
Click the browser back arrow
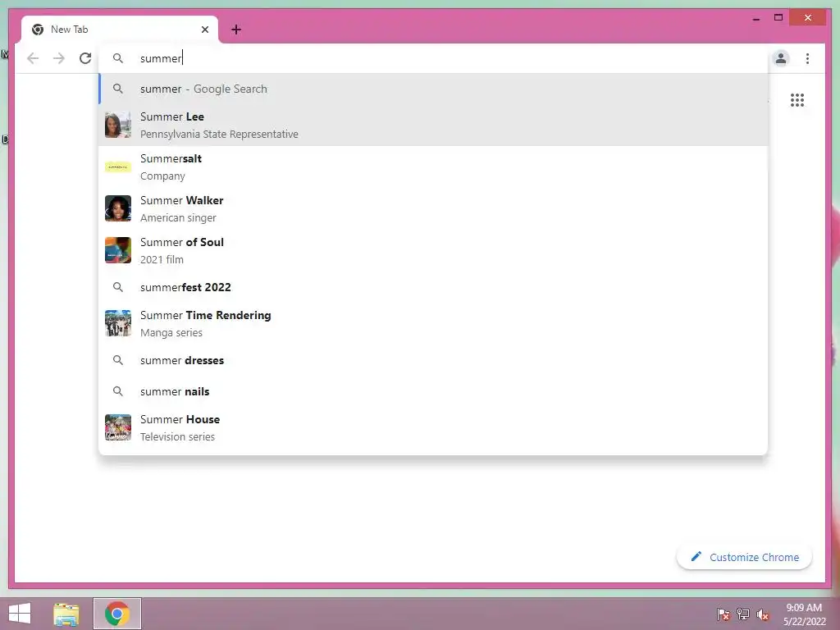tap(33, 58)
